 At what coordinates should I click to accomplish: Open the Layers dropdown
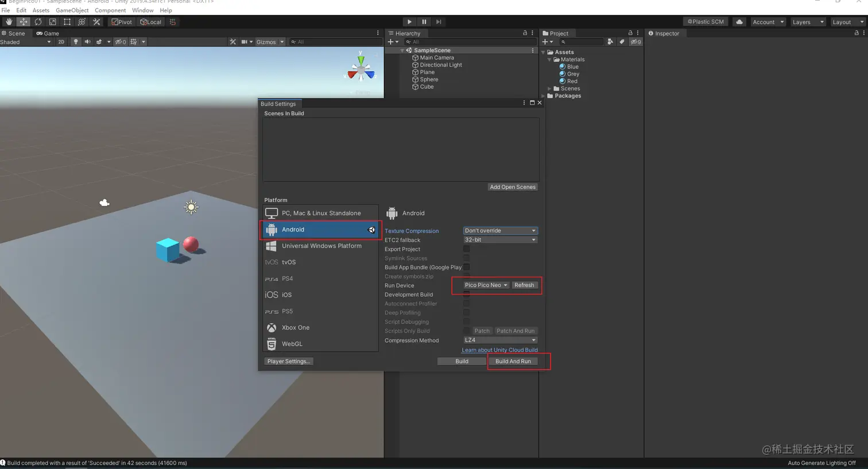(808, 22)
